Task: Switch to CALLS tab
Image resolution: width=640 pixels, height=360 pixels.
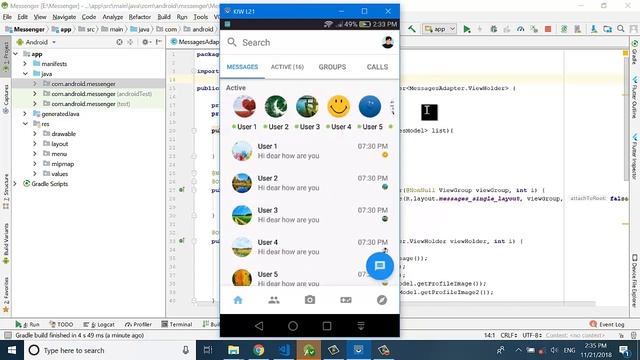Action: point(377,67)
